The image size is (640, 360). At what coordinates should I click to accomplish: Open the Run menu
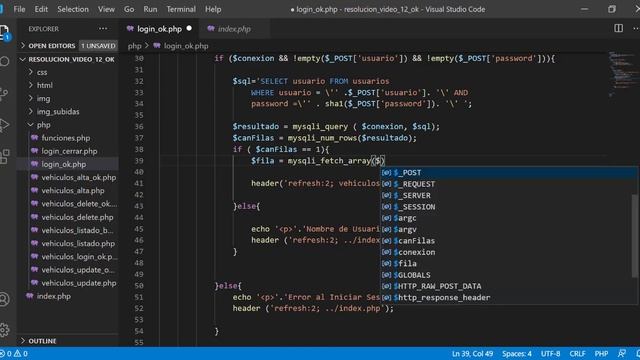coord(150,9)
